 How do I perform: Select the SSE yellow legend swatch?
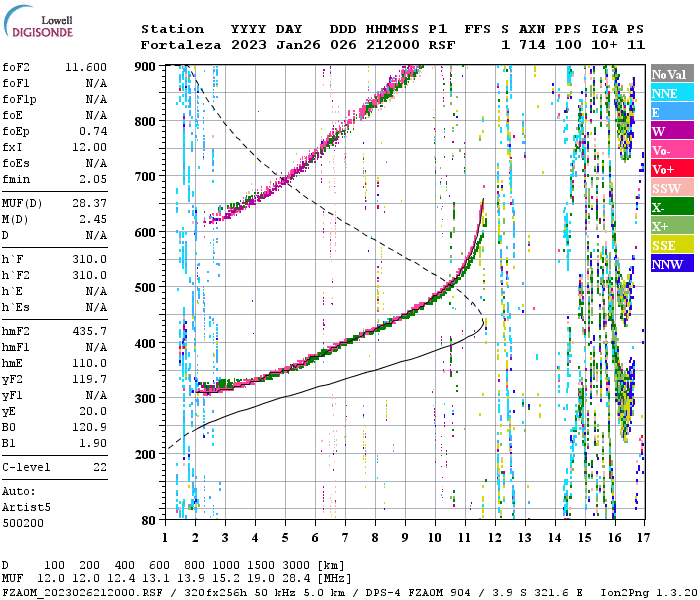click(x=672, y=245)
